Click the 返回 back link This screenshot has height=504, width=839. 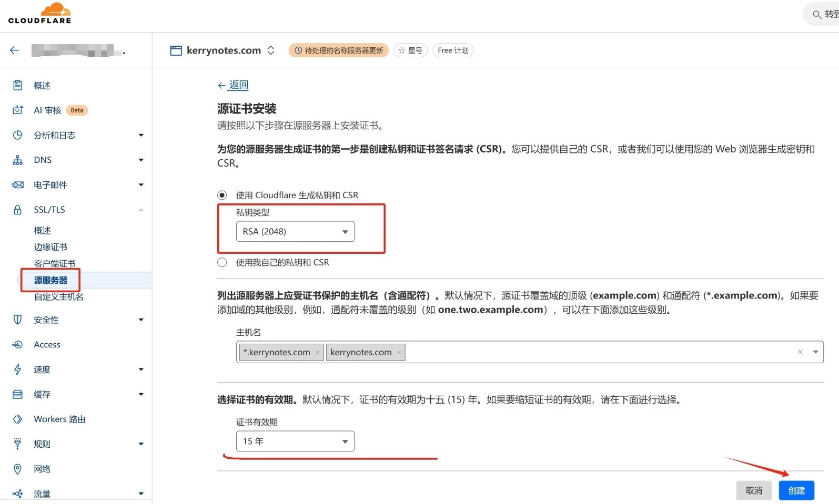pos(233,85)
